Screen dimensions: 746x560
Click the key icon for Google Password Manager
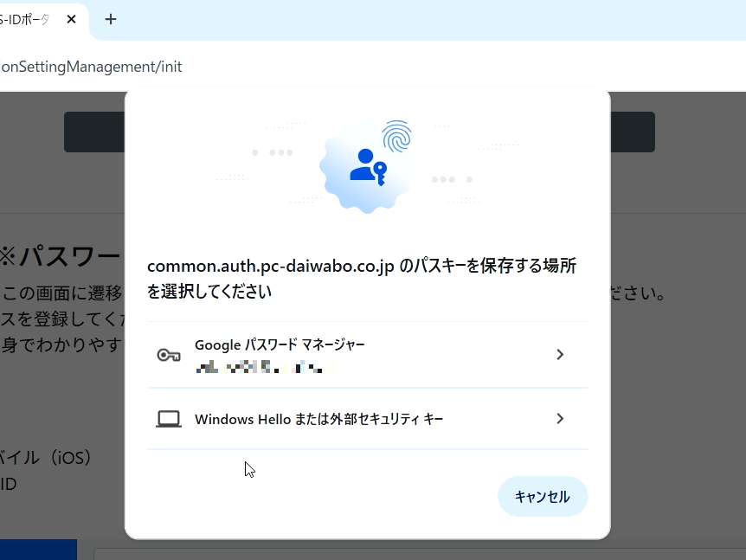click(168, 355)
